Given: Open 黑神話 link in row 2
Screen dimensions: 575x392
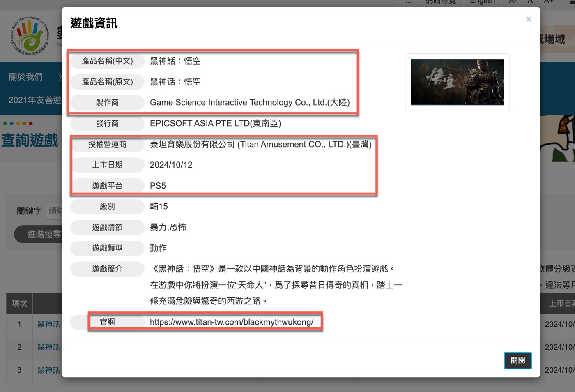Looking at the screenshot, I should (49, 347).
